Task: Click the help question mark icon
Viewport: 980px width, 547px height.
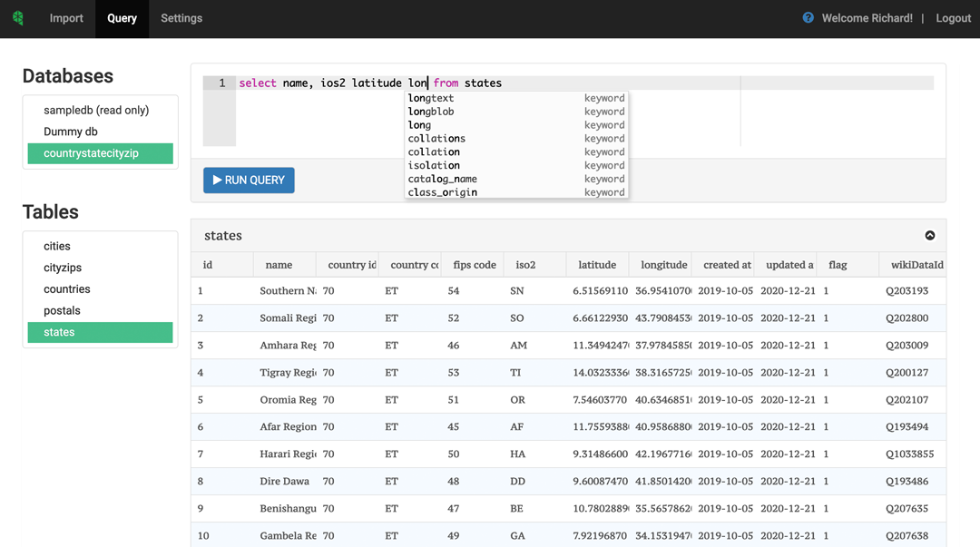Action: 808,18
